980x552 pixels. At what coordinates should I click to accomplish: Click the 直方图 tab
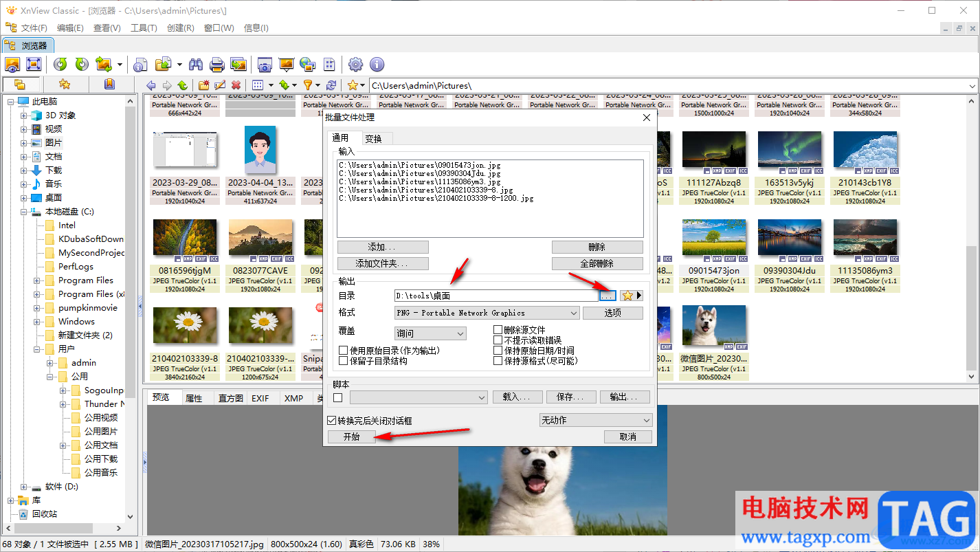point(230,398)
